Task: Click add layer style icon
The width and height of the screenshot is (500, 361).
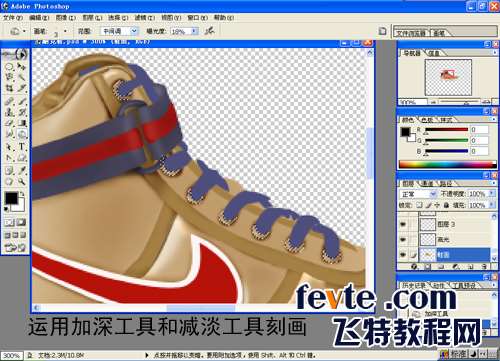Action: pos(414,267)
